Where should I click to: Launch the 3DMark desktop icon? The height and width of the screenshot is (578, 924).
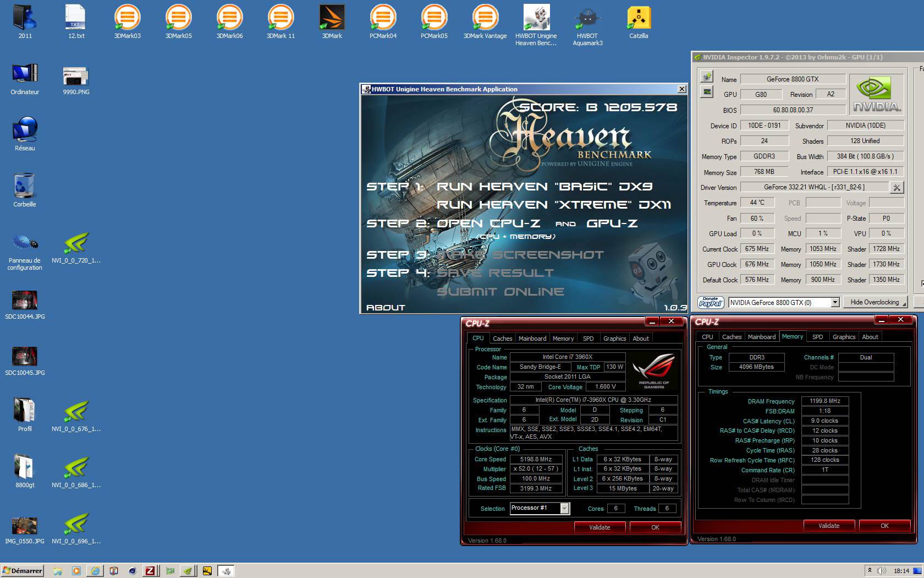coord(332,21)
